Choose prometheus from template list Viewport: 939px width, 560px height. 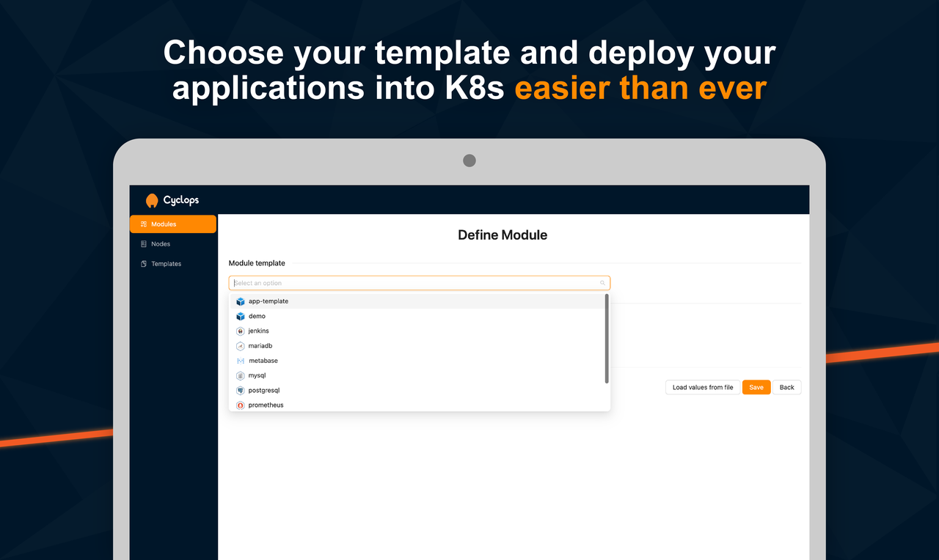[x=417, y=405]
